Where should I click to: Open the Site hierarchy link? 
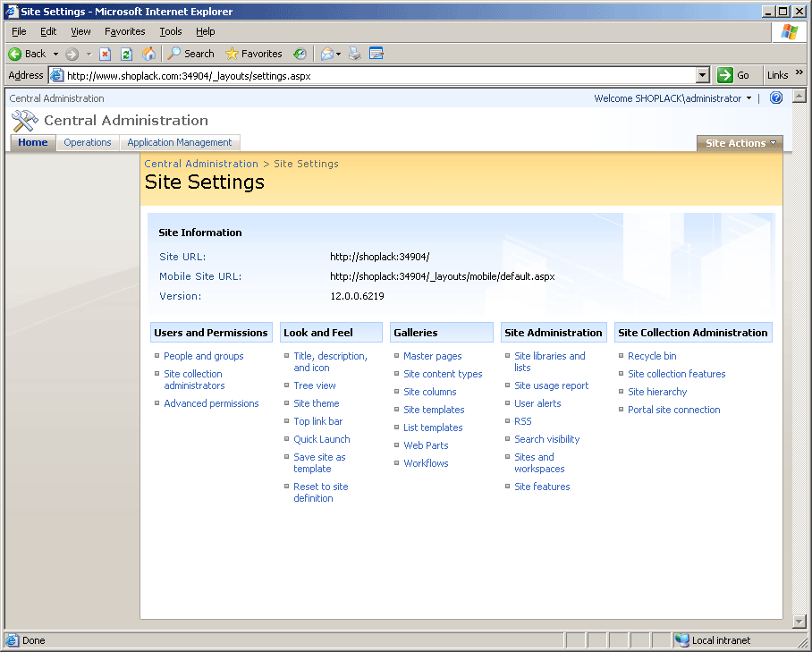tap(657, 392)
